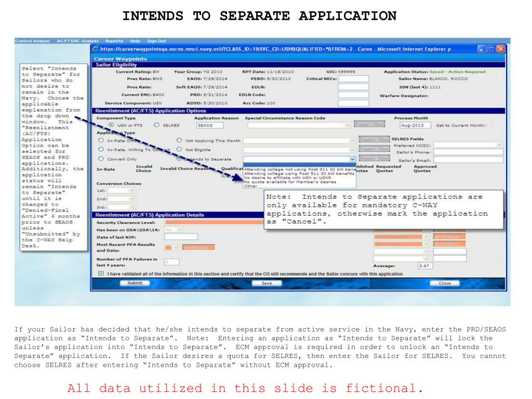The width and height of the screenshot is (532, 399).
Task: Click the Year Group value 'YG 2010'
Action: point(212,72)
